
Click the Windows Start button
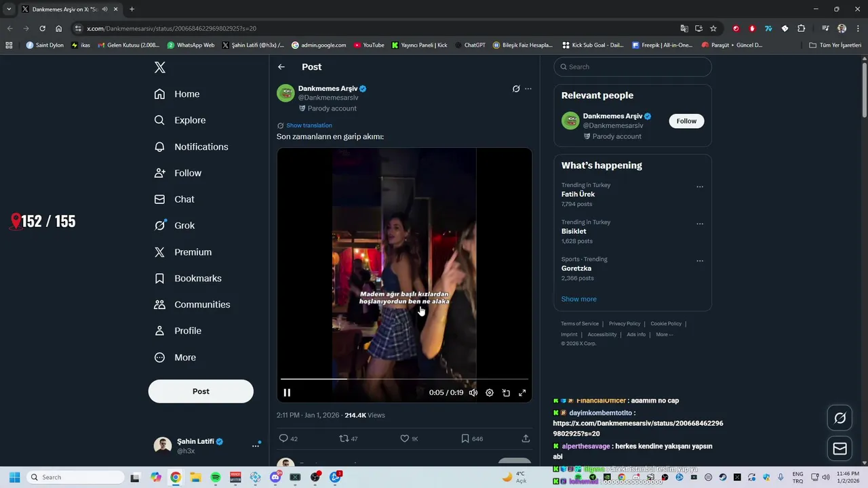coord(14,477)
